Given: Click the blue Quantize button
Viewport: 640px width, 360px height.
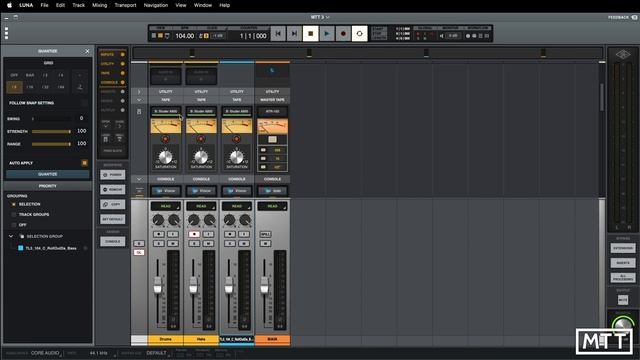Looking at the screenshot, I should click(48, 174).
